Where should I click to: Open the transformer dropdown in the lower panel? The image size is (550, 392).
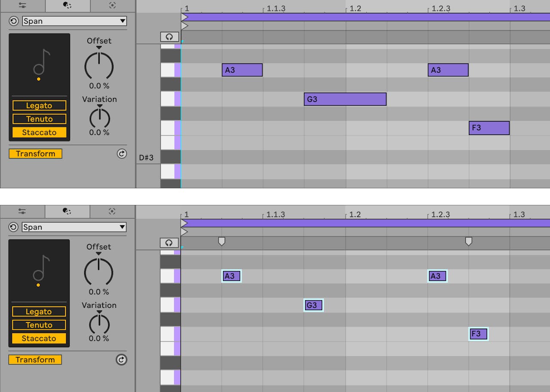(x=73, y=227)
